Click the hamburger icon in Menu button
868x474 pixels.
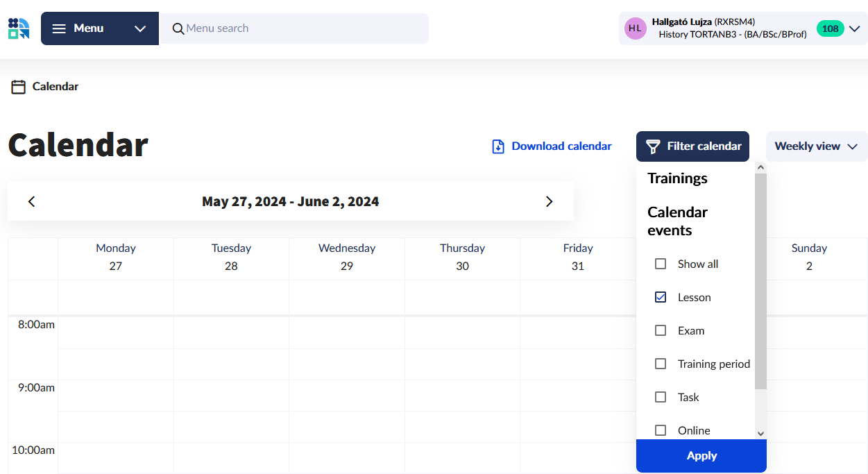pos(60,28)
